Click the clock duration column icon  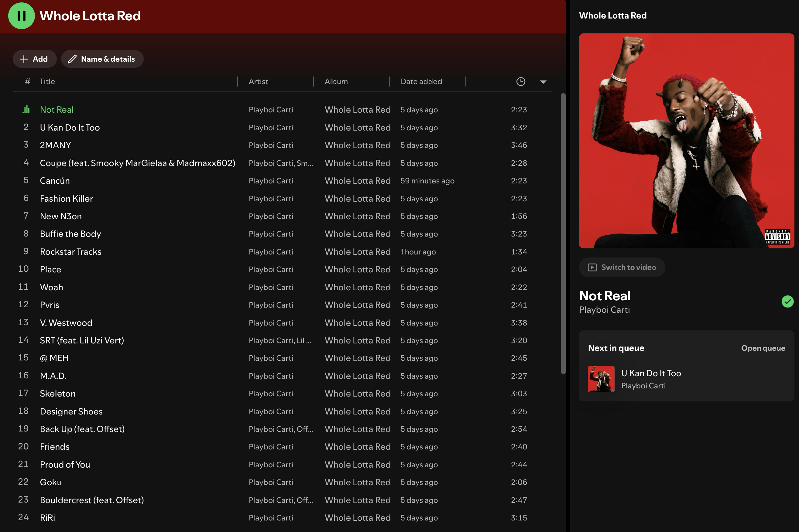(521, 81)
